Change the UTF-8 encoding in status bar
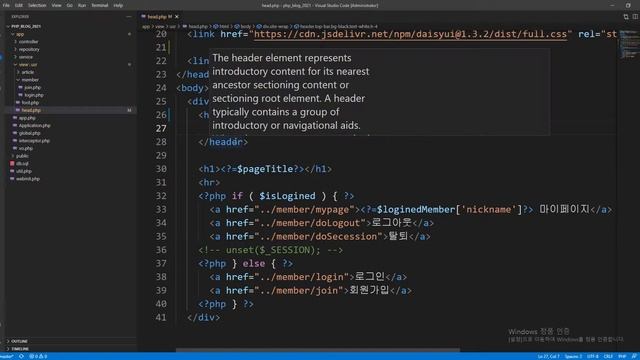The height and width of the screenshot is (360, 640). pos(593,356)
